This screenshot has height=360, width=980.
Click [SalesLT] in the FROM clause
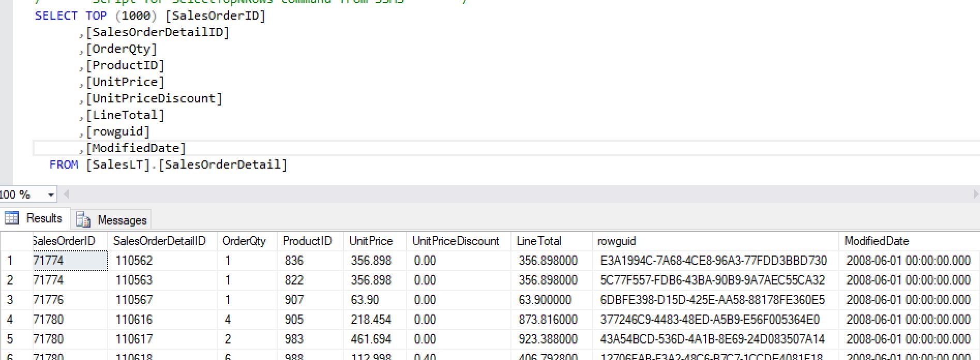point(118,164)
